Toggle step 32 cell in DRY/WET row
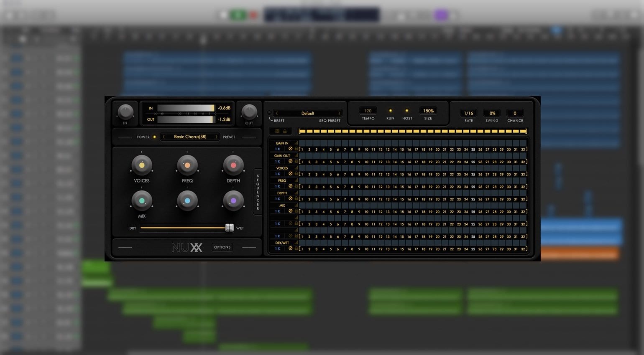The image size is (644, 355). pyautogui.click(x=523, y=243)
